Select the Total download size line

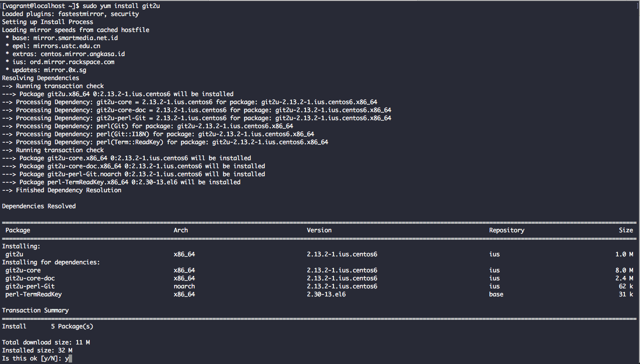(x=43, y=342)
